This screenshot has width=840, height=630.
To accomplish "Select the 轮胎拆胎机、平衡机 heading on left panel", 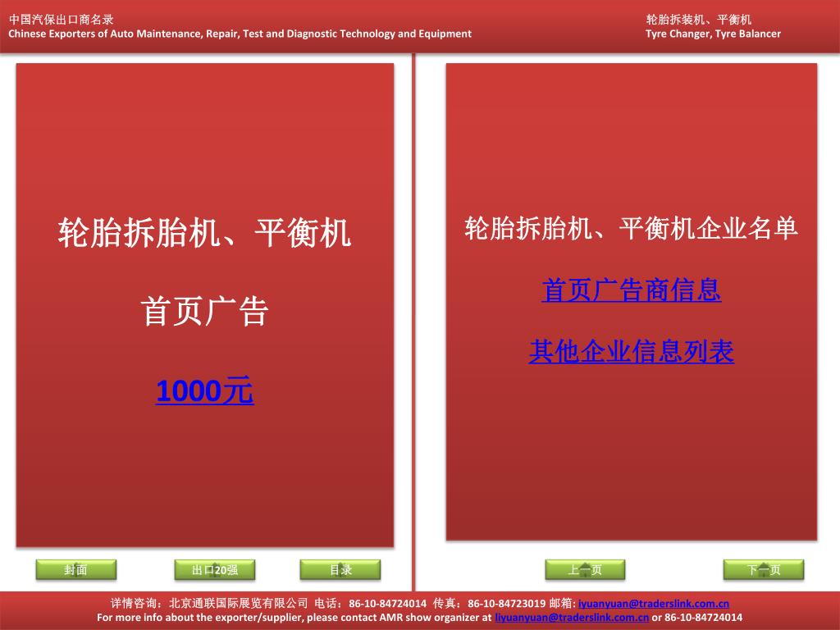I will pos(204,233).
